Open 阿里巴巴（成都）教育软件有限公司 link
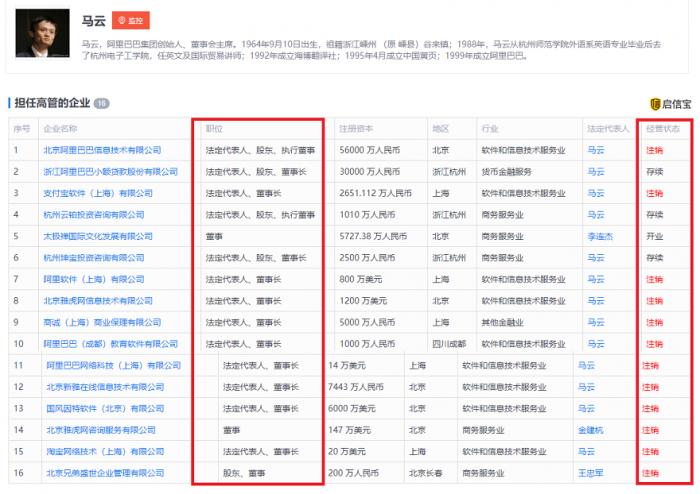 [x=110, y=344]
